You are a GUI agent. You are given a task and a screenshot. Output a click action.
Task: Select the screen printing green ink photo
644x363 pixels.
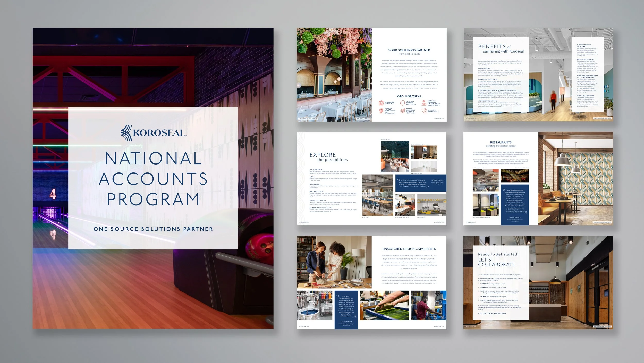tap(384, 305)
